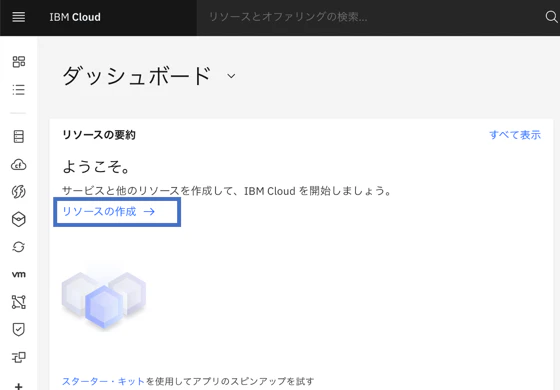Click the リソースの要約 heading
The width and height of the screenshot is (560, 390).
tap(99, 135)
